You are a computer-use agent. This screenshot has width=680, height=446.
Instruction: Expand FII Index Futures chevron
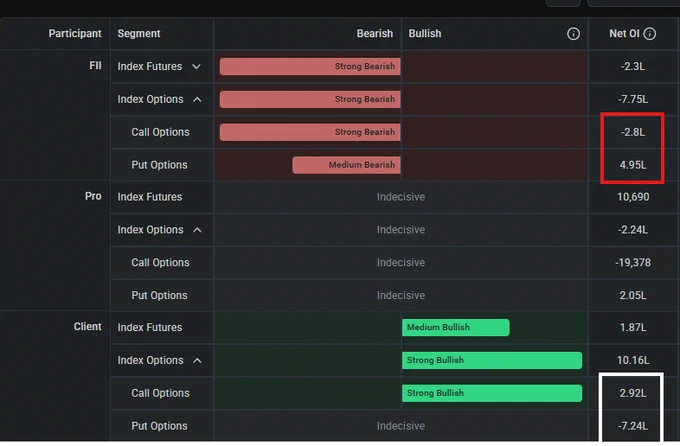(x=196, y=66)
